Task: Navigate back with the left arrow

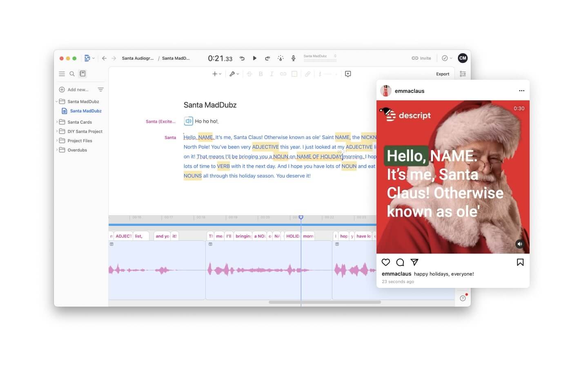Action: click(104, 58)
